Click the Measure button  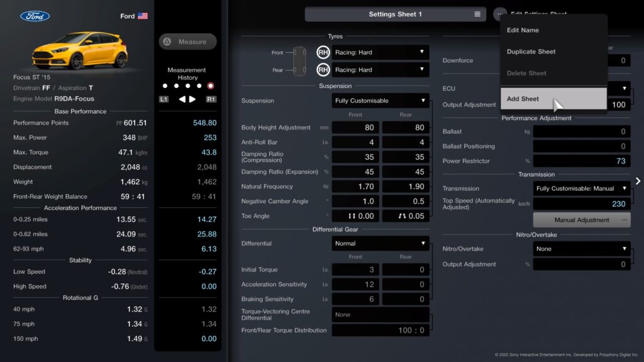coord(187,41)
